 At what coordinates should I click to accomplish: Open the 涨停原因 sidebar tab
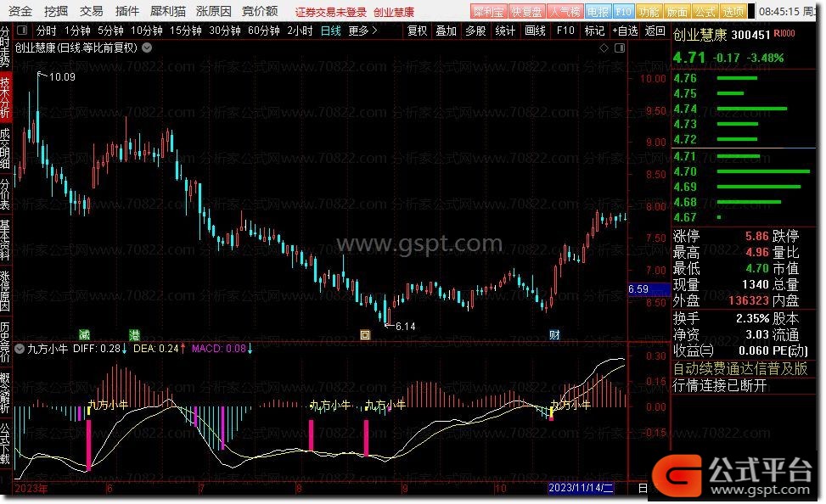point(5,291)
